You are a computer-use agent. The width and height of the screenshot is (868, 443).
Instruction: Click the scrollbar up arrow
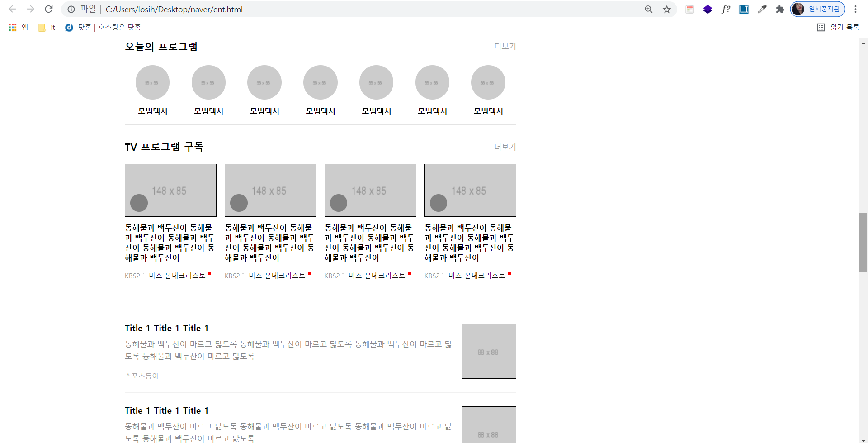863,43
